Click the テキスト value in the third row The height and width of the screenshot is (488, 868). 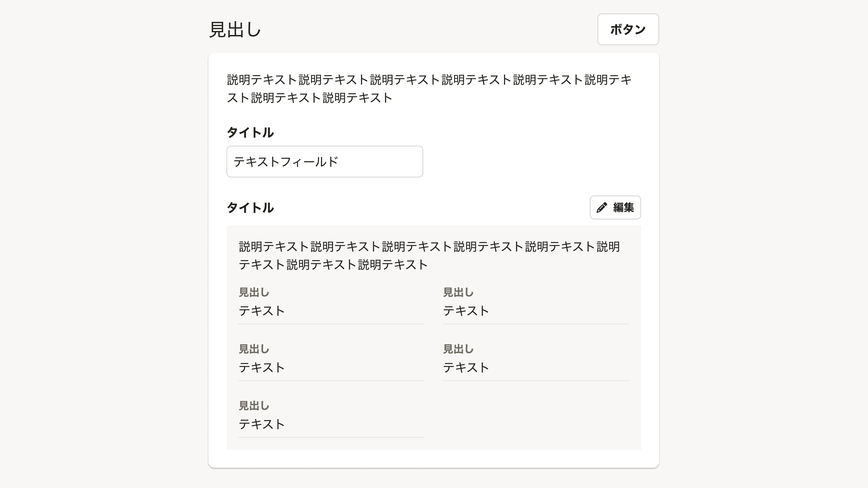point(262,424)
